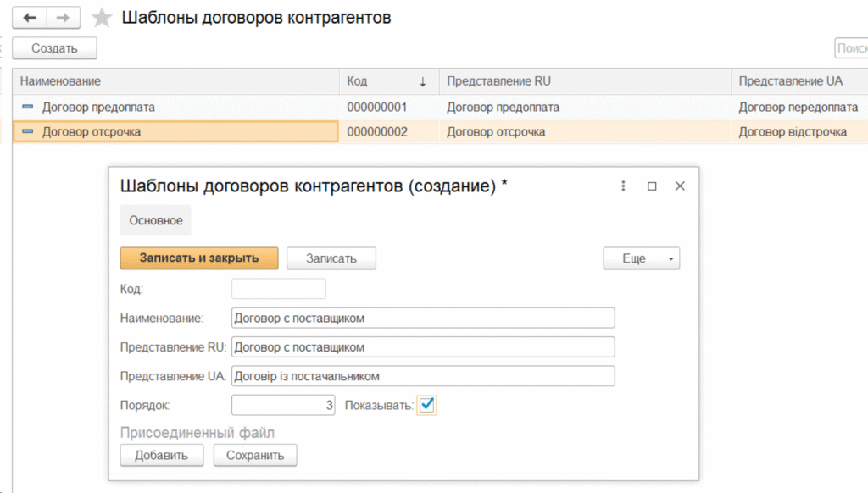Click Сохранить under attached file section
Image resolution: width=868 pixels, height=493 pixels.
255,456
